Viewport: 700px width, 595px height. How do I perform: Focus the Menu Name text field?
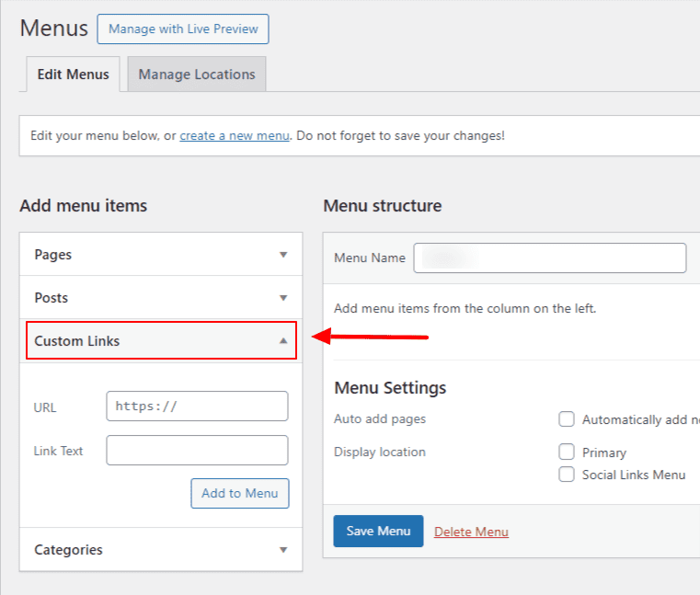pyautogui.click(x=550, y=258)
